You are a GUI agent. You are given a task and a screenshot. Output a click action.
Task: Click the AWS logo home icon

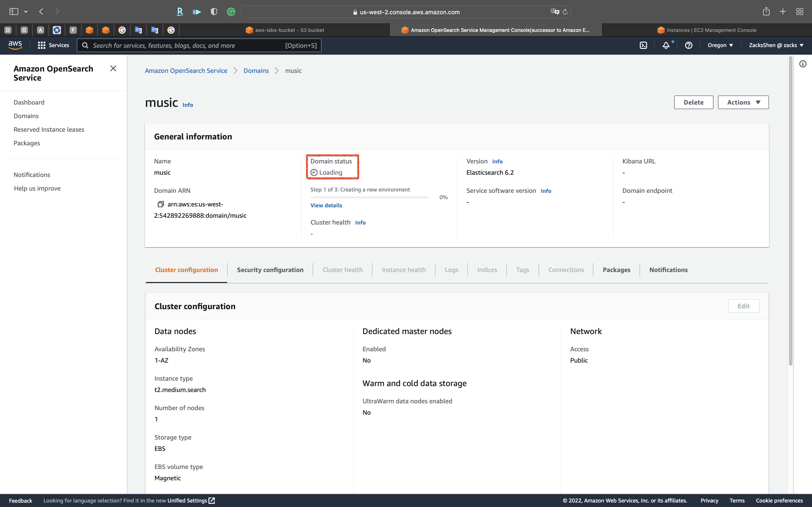15,45
